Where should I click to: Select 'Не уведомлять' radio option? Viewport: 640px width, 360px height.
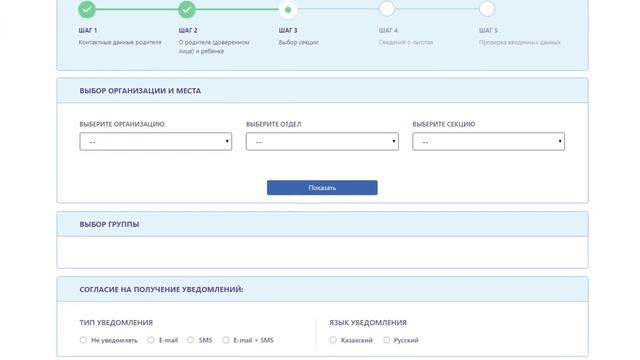pos(83,340)
